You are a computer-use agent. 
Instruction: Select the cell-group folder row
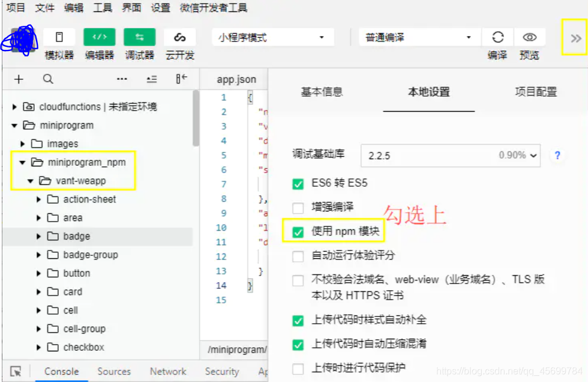[97, 329]
